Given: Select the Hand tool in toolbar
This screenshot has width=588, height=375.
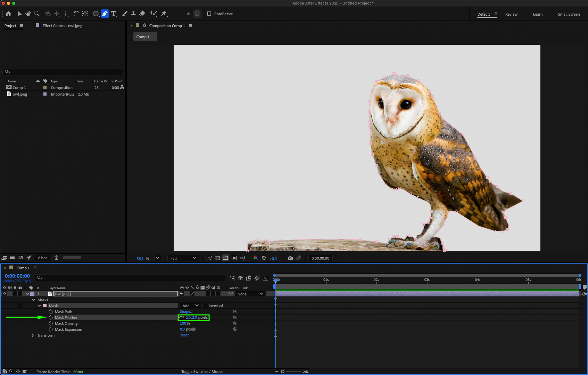Looking at the screenshot, I should click(x=28, y=14).
